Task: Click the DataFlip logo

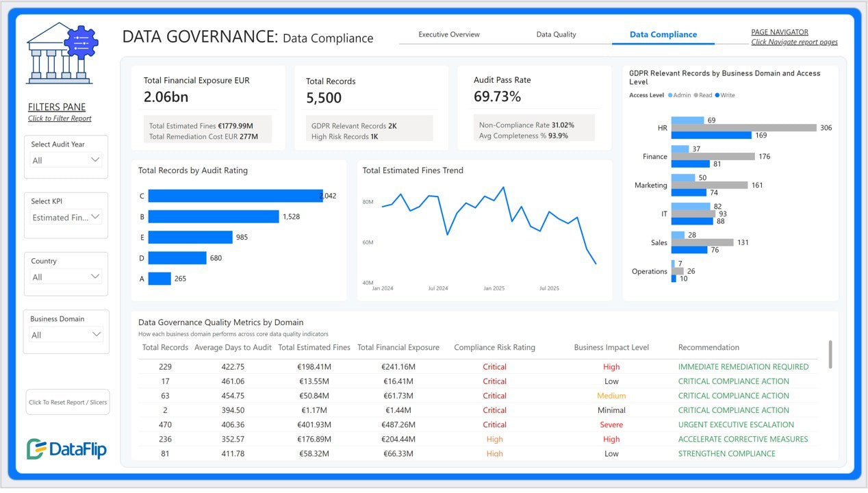Action: coord(66,448)
